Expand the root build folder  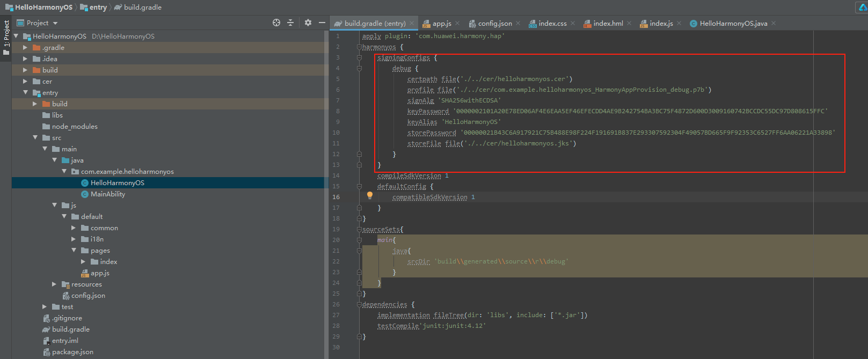pyautogui.click(x=25, y=70)
